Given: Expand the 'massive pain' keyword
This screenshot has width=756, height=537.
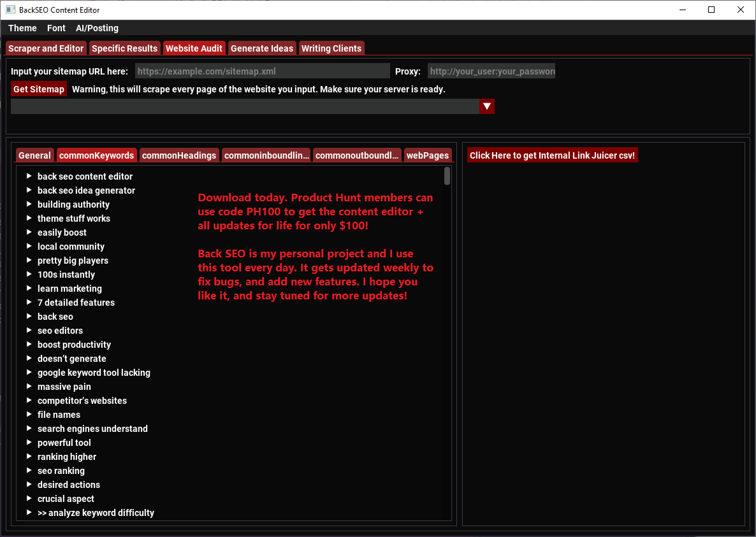Looking at the screenshot, I should coord(29,386).
